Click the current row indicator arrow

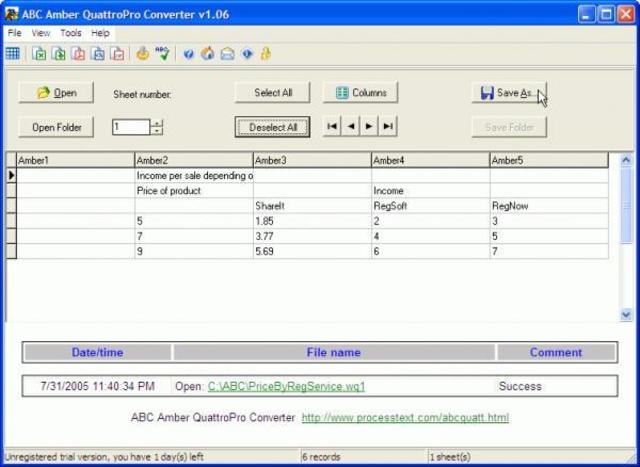coord(11,176)
